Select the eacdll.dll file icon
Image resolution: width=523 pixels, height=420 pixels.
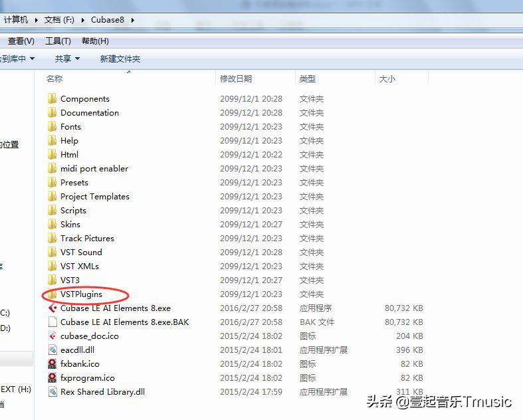point(52,350)
